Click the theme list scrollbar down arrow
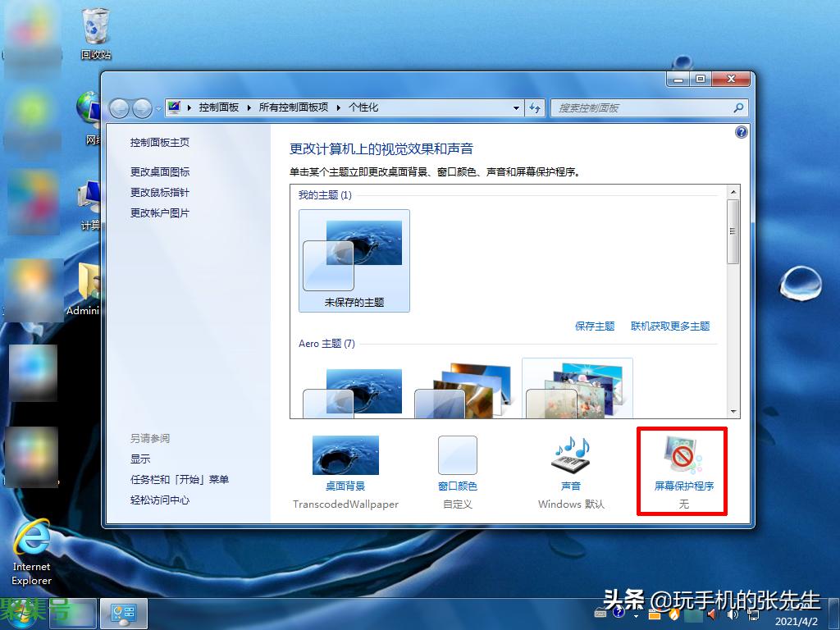The image size is (840, 630). coord(733,412)
